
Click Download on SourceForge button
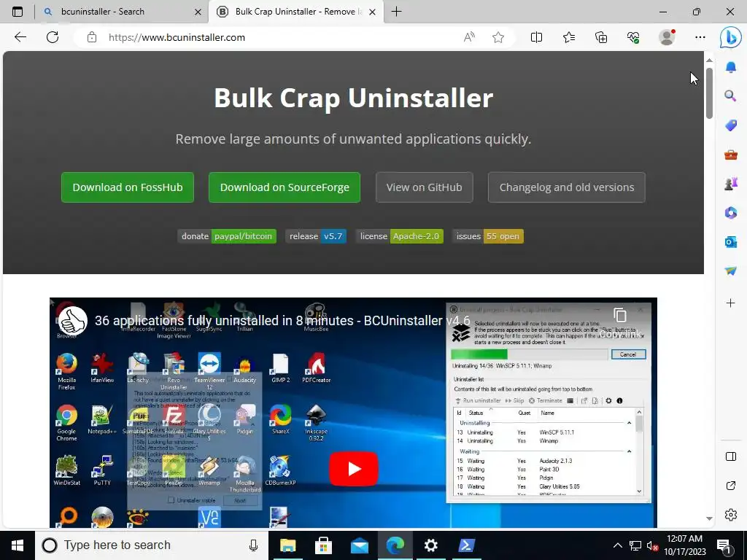(x=285, y=187)
